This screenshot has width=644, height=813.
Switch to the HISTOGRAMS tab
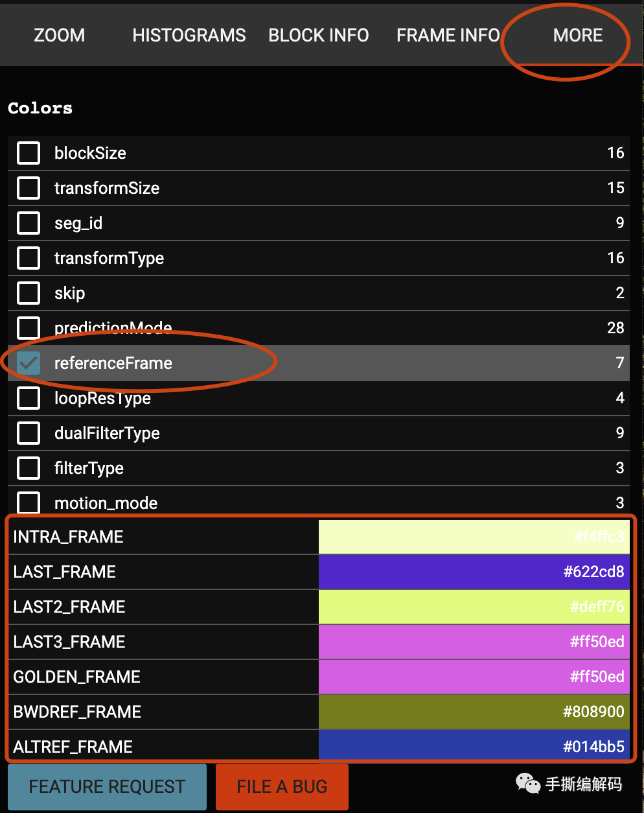tap(189, 35)
